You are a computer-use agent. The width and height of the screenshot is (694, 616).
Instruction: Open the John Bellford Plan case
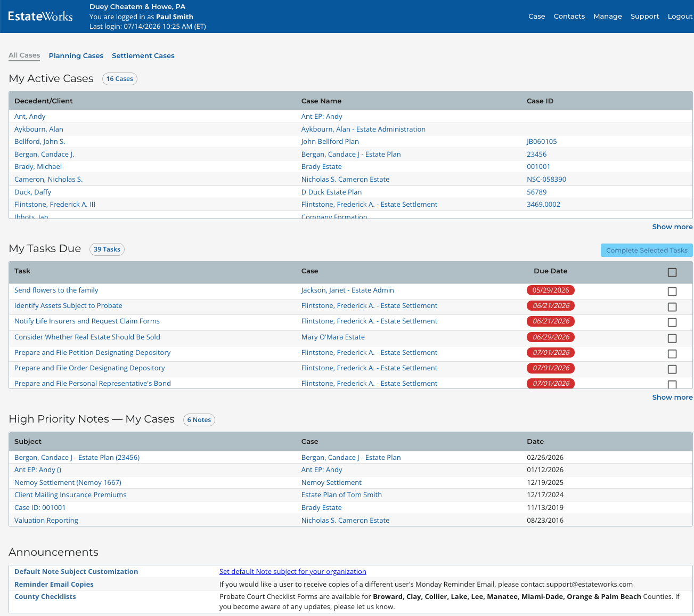(x=330, y=141)
